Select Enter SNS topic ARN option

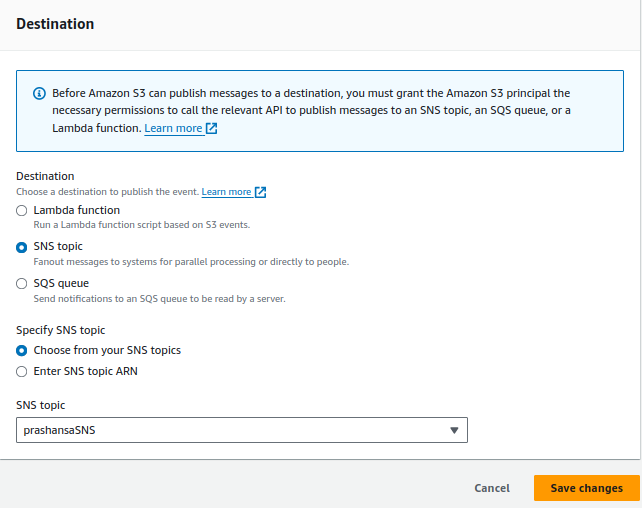(21, 372)
